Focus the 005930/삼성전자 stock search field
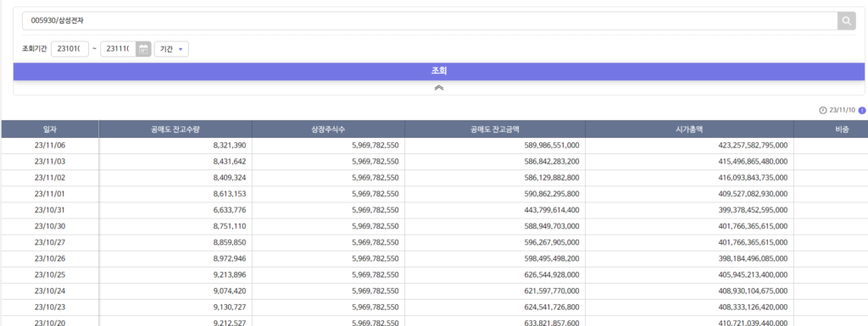The image size is (868, 326). [x=430, y=21]
